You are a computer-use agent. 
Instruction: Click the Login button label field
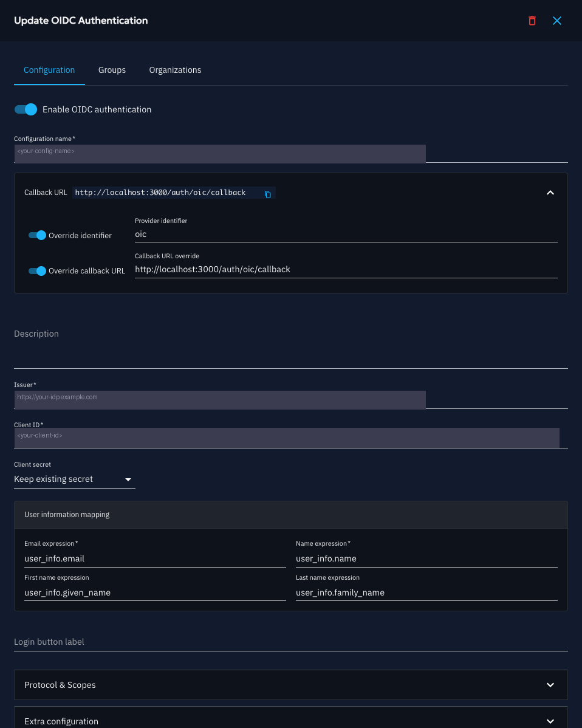[x=291, y=642]
